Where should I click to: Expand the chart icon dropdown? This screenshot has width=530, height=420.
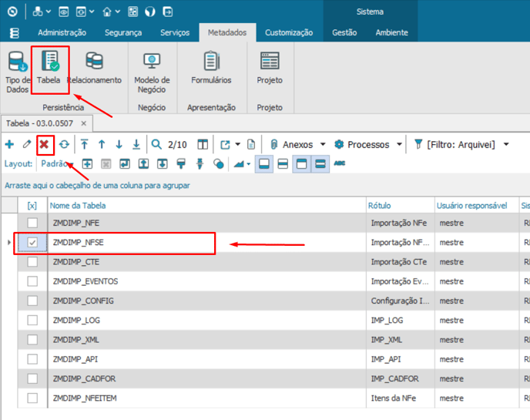pyautogui.click(x=249, y=164)
